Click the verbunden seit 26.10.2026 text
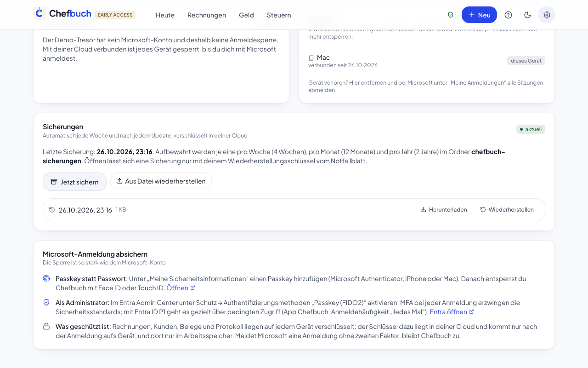 (x=343, y=65)
